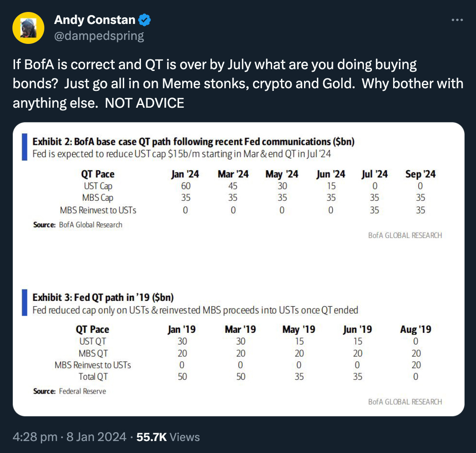Click the Exhibit 2 title in image
Viewport: 476px width, 453px height.
click(193, 142)
